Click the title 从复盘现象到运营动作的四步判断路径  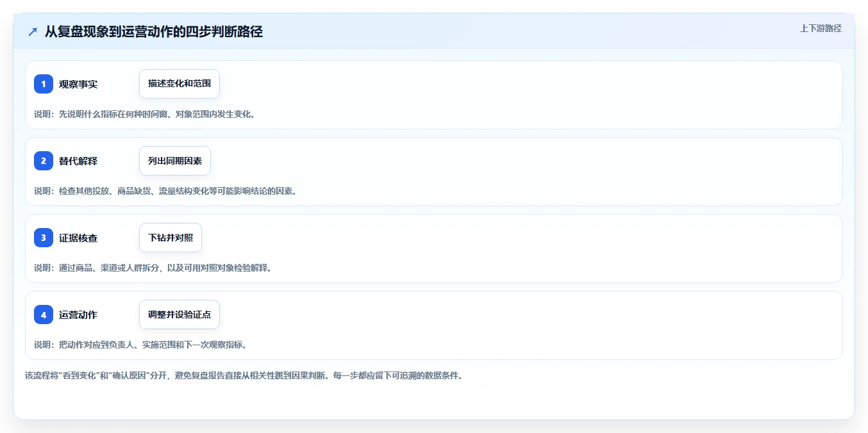pos(154,31)
